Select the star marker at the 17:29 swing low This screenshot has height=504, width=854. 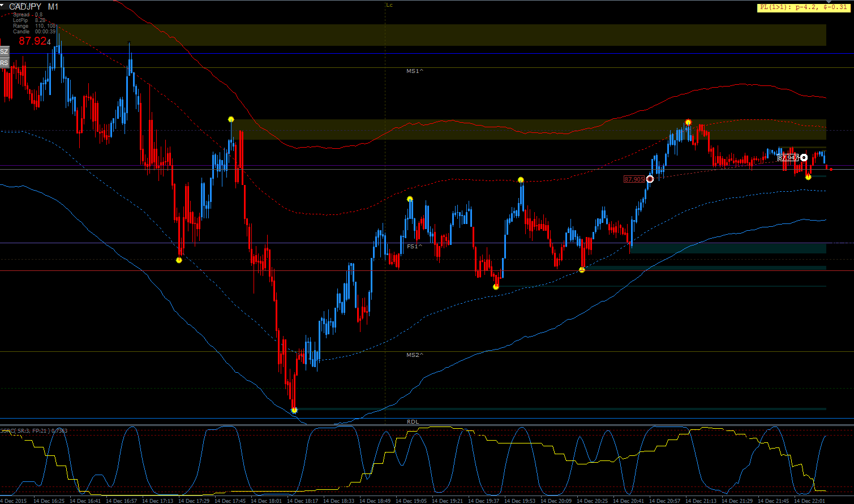click(179, 260)
